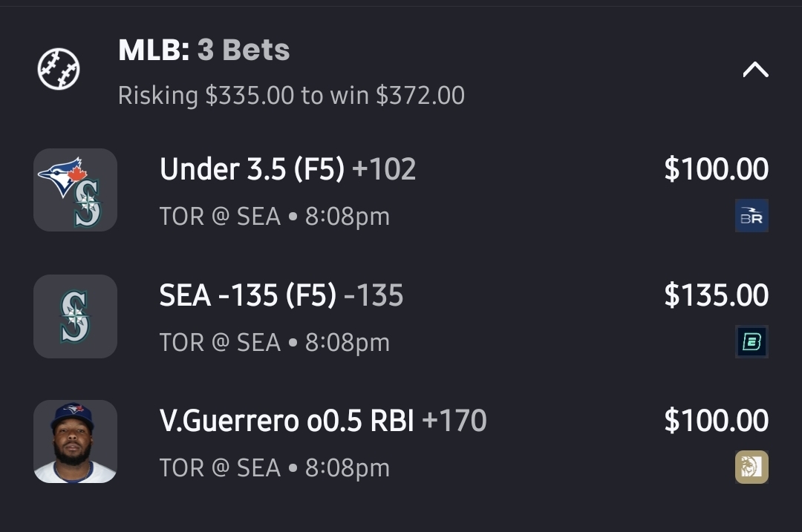This screenshot has height=532, width=802.
Task: Tap the $135.00 wager amount
Action: (716, 295)
